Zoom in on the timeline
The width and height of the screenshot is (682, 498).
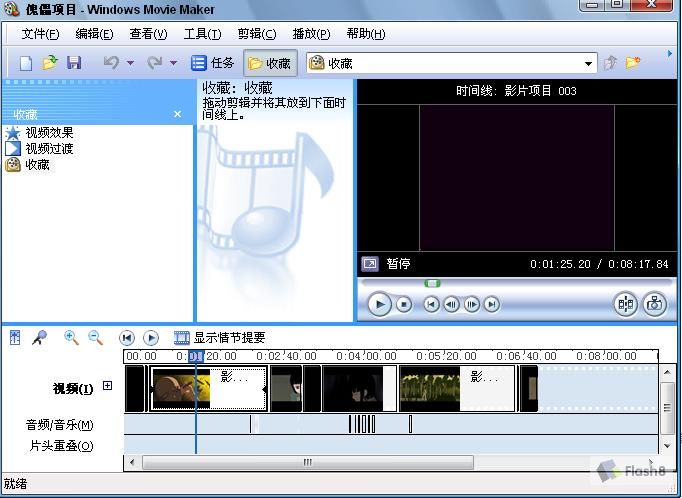[71, 338]
